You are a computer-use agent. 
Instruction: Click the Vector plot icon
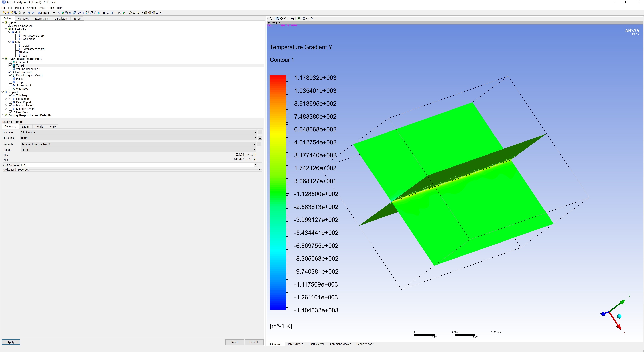click(x=59, y=13)
